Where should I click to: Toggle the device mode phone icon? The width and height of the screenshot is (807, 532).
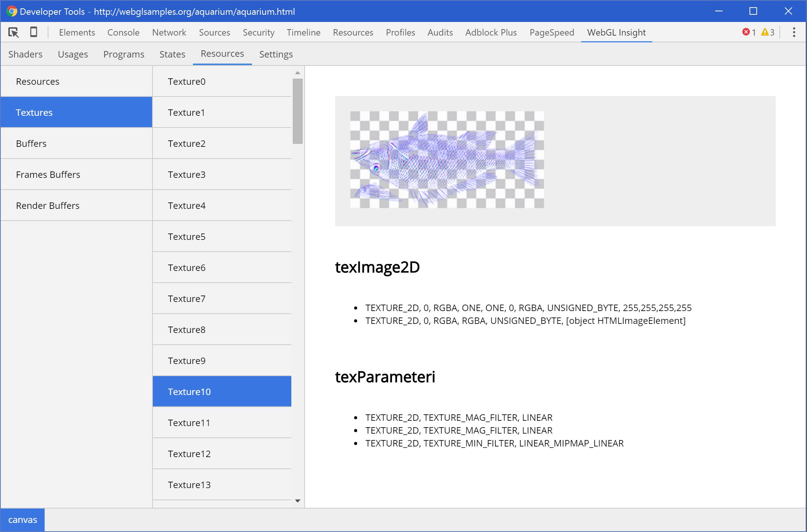click(x=34, y=32)
